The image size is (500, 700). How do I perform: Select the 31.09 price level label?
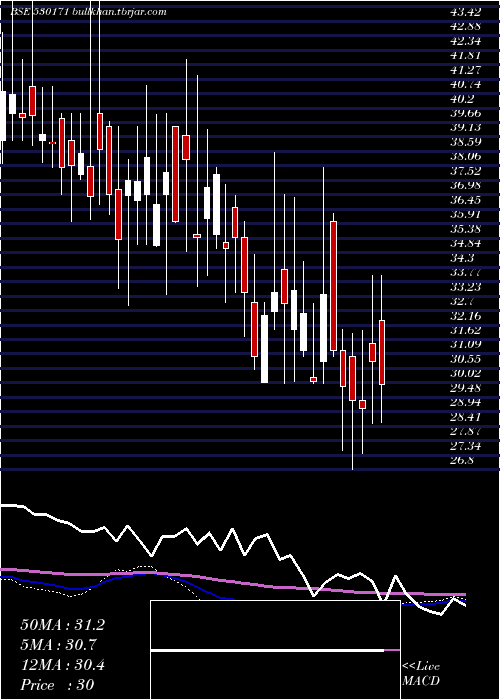[466, 344]
